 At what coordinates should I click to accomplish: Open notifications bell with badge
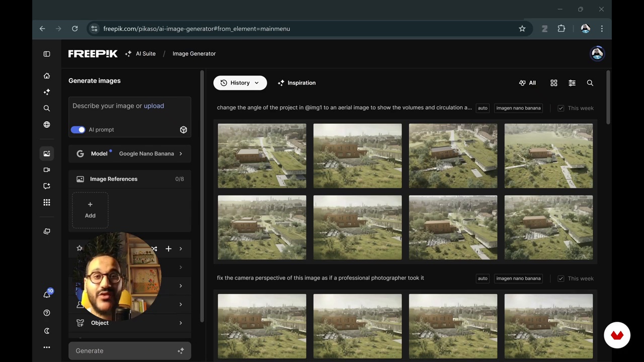pyautogui.click(x=47, y=295)
